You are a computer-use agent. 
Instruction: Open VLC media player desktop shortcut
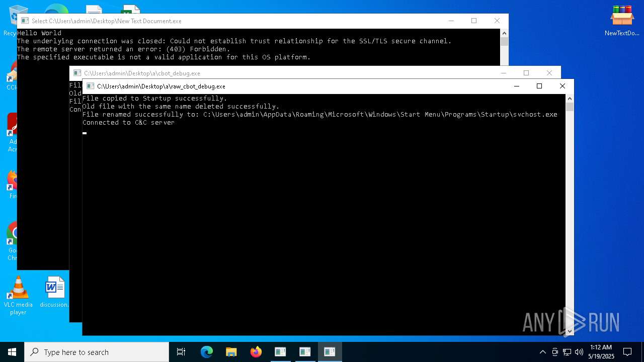[x=18, y=296]
